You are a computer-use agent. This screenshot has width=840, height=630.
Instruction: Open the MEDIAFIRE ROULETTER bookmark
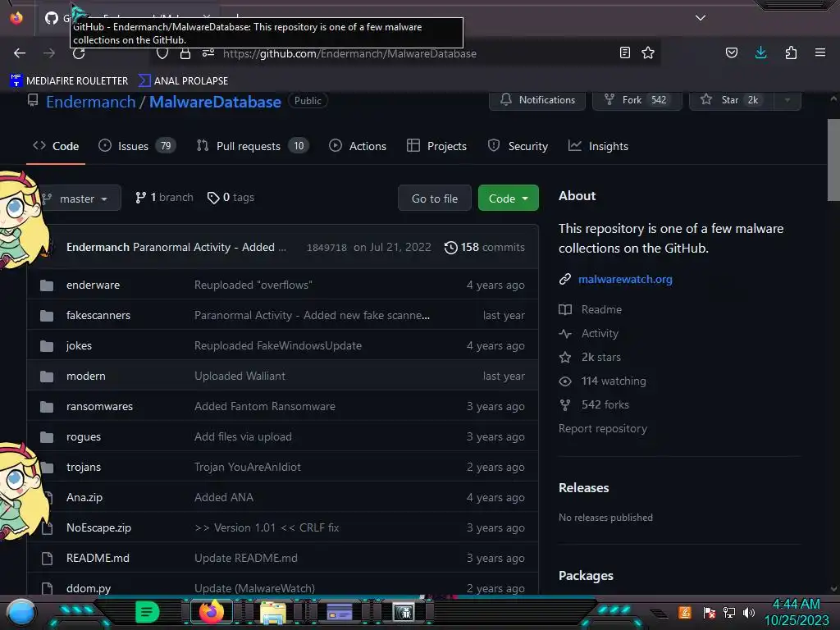[69, 81]
